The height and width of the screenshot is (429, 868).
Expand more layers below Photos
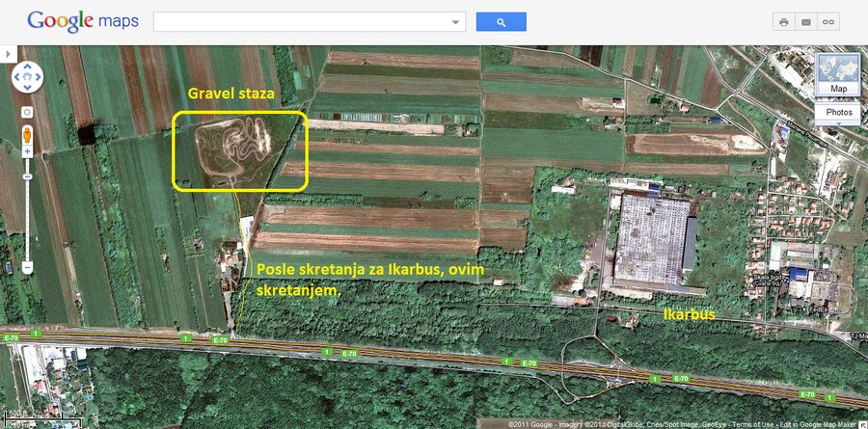click(838, 125)
